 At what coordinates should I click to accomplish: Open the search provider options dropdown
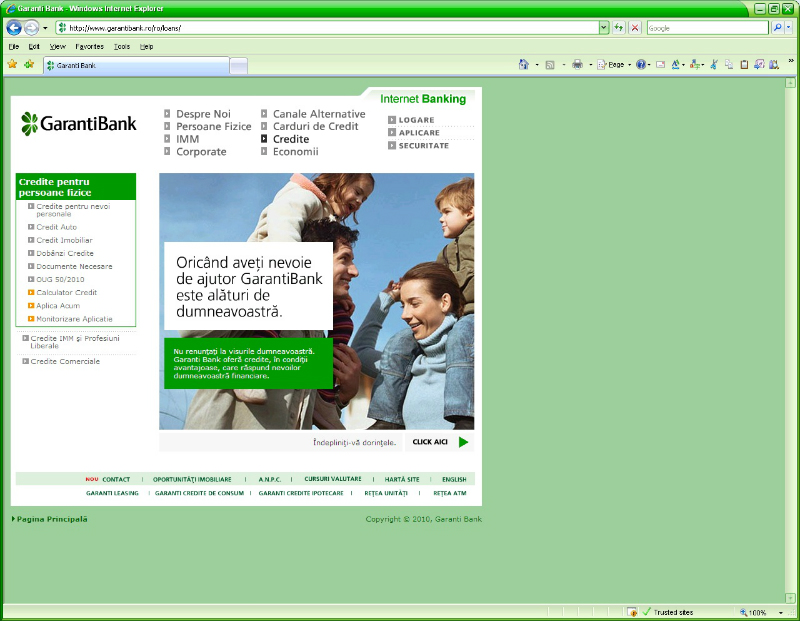[x=789, y=28]
